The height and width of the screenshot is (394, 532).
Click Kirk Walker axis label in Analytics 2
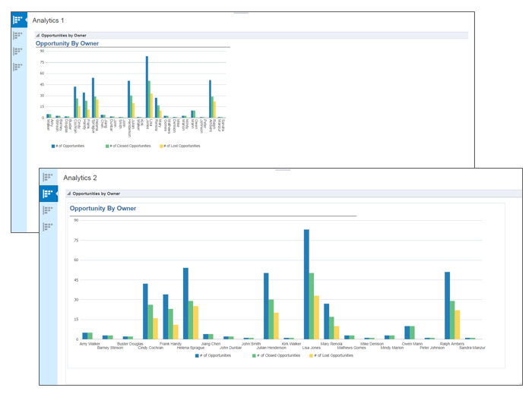(291, 344)
